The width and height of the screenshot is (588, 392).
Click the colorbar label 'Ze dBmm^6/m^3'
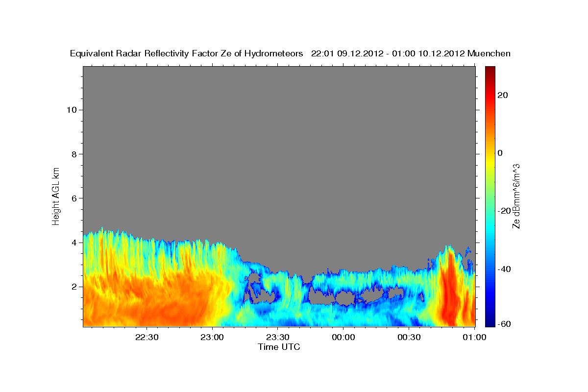pos(516,196)
